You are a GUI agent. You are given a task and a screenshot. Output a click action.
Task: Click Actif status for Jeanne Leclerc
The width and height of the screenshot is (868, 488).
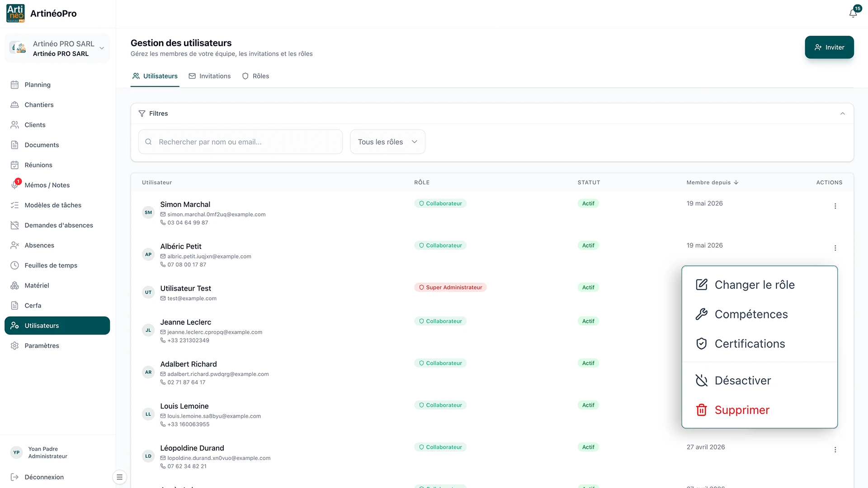(588, 321)
